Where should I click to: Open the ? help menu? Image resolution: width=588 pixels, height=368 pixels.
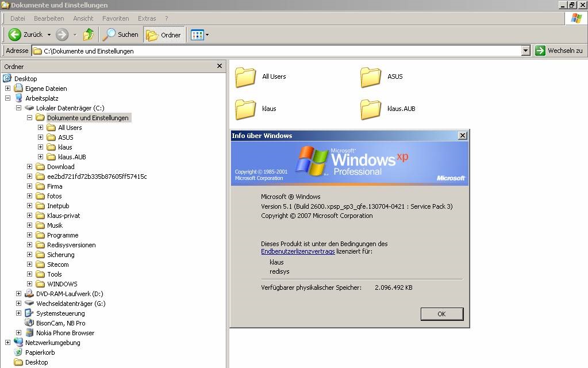pyautogui.click(x=167, y=18)
